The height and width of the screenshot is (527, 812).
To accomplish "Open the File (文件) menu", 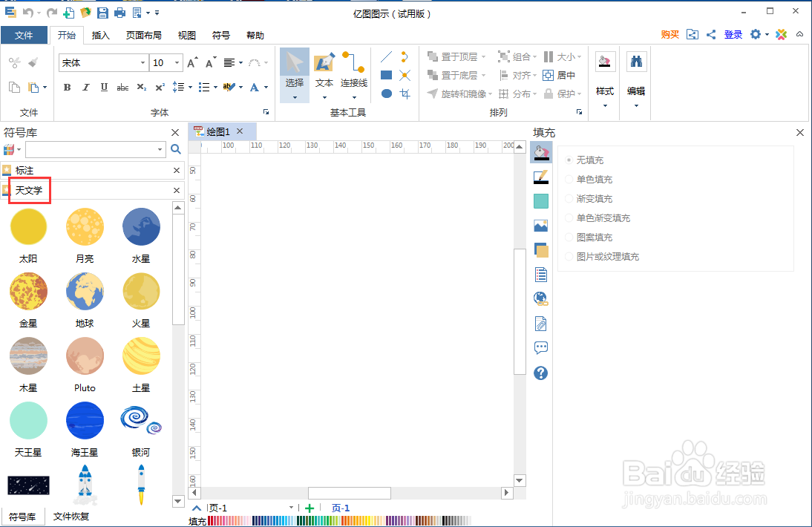I will [24, 35].
